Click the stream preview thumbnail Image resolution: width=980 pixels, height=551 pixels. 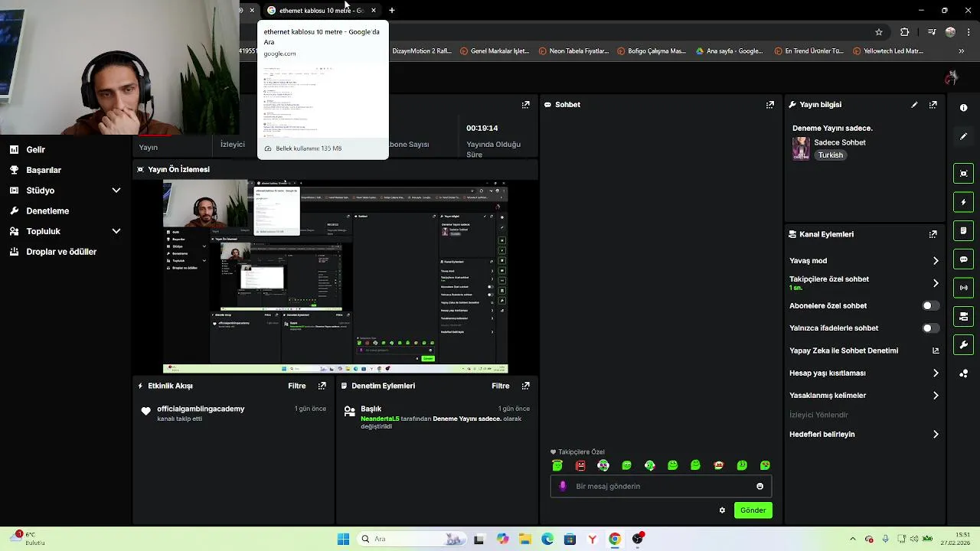pyautogui.click(x=335, y=277)
